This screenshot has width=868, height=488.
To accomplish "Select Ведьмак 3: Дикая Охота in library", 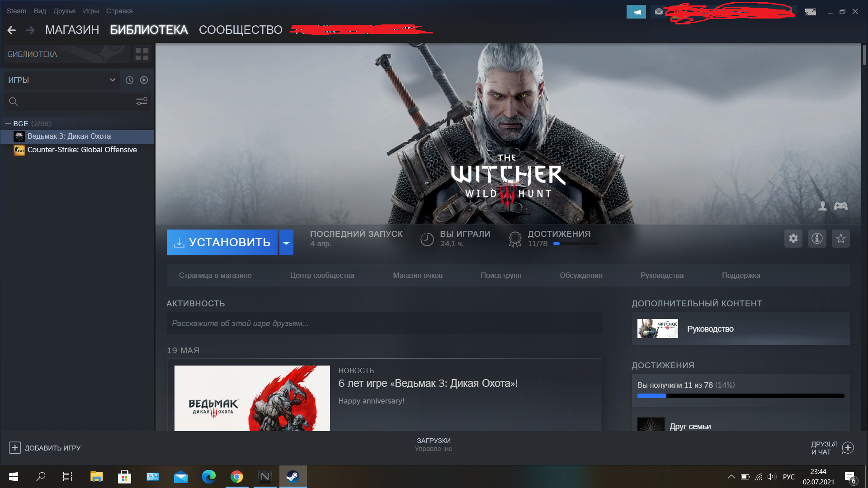I will click(x=77, y=136).
